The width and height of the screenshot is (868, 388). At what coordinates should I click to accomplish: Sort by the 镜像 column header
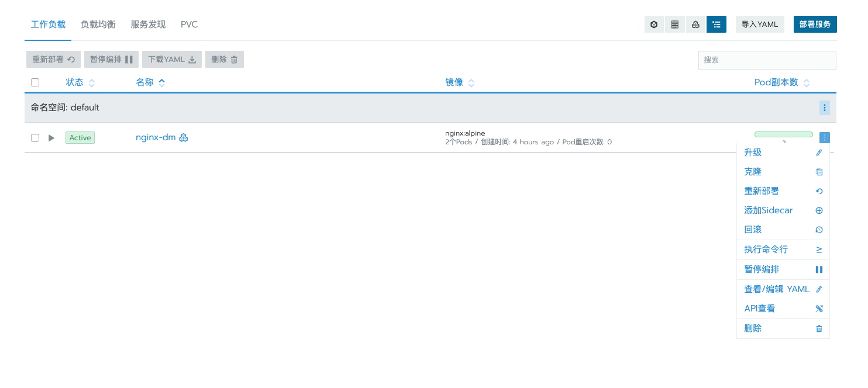point(456,82)
